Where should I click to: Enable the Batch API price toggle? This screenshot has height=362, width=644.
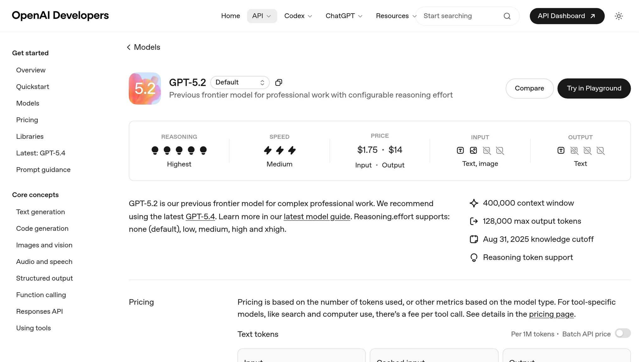pos(623,333)
